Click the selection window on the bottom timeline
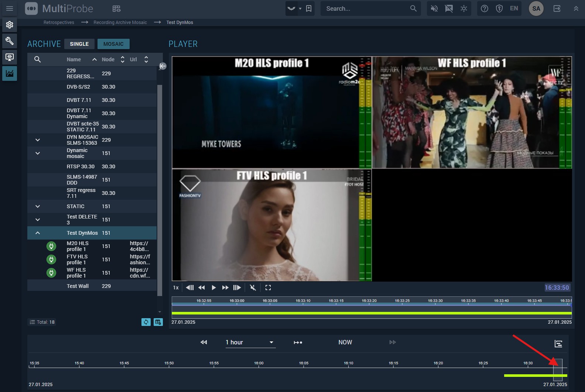Image resolution: width=585 pixels, height=392 pixels. (x=557, y=369)
